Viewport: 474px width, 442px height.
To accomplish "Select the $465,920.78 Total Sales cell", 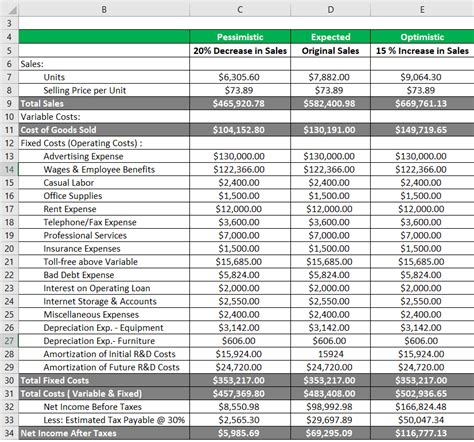I will pos(240,103).
